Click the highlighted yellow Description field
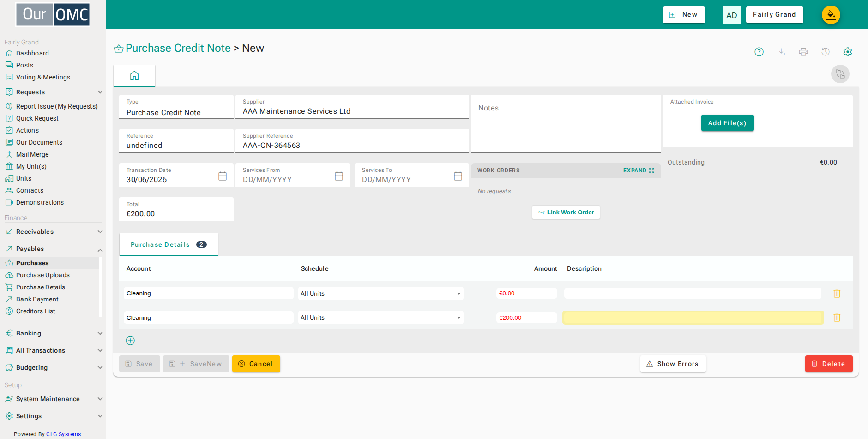The width and height of the screenshot is (868, 439). [693, 317]
